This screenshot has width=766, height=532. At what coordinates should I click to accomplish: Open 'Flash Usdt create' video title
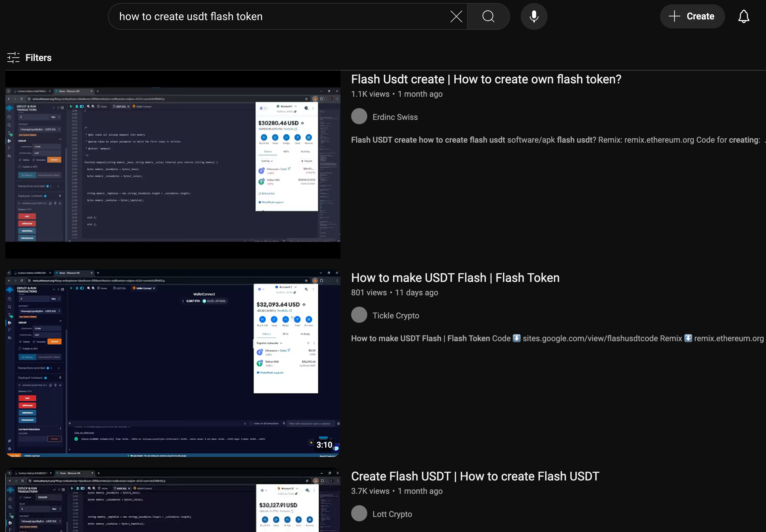coord(486,79)
